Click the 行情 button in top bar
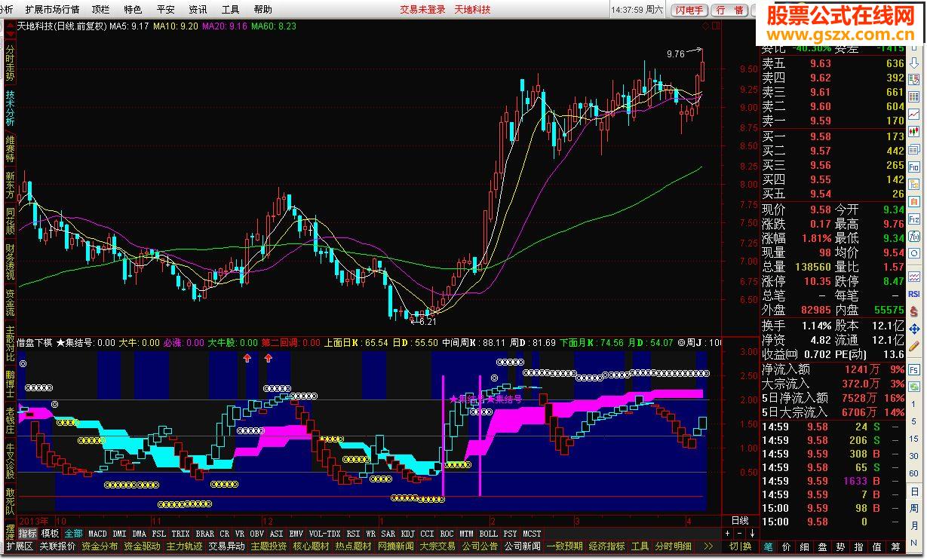 click(x=729, y=10)
